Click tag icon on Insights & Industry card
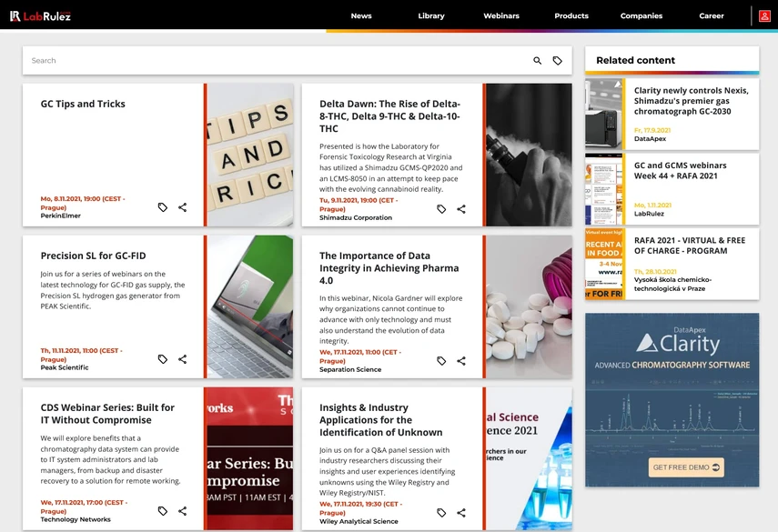This screenshot has width=778, height=532. (x=441, y=513)
